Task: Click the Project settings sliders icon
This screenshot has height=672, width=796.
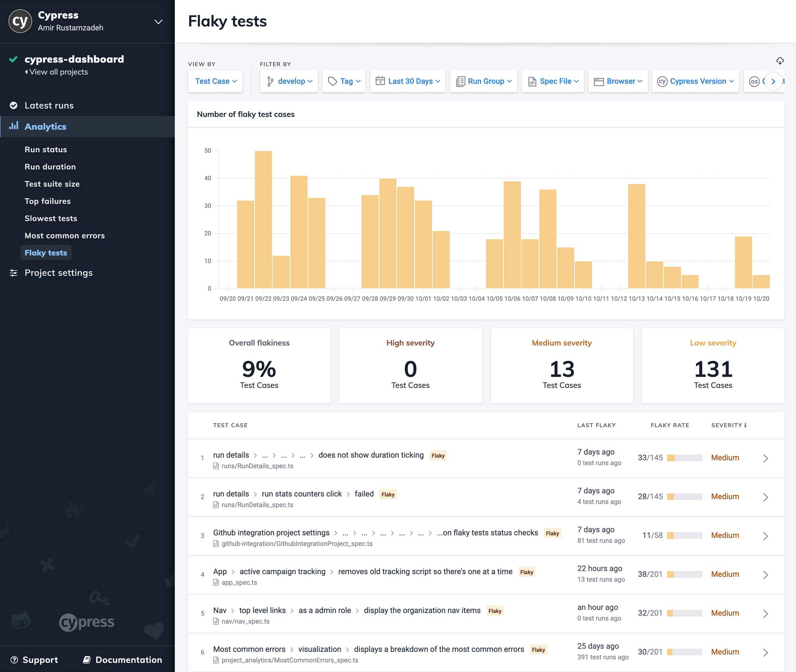Action: click(x=14, y=273)
